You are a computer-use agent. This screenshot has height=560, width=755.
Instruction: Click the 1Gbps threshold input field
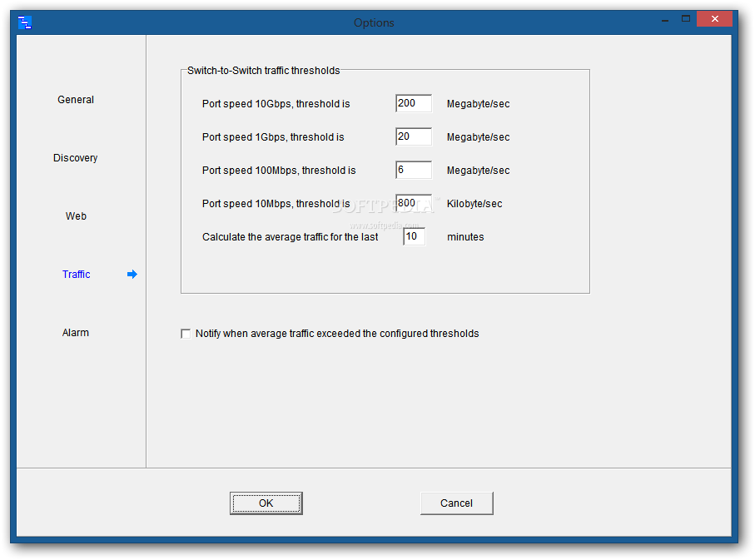click(x=414, y=136)
